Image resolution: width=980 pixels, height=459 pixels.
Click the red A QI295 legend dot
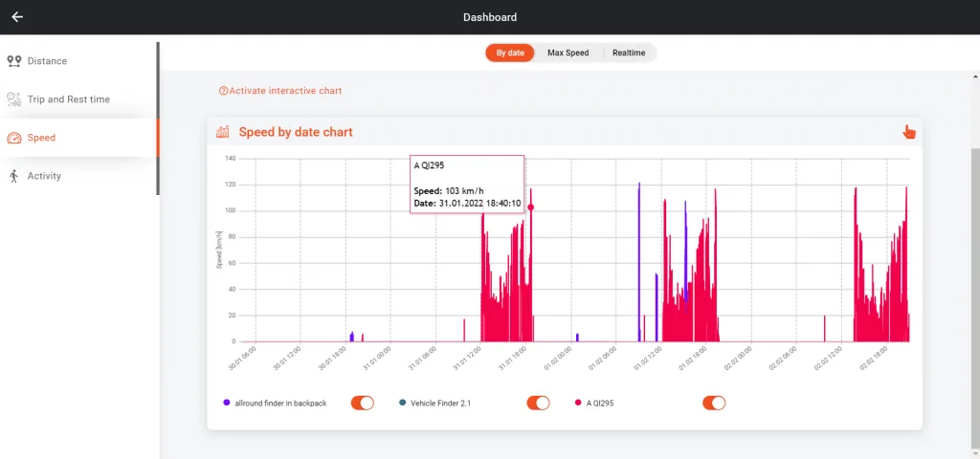[577, 403]
